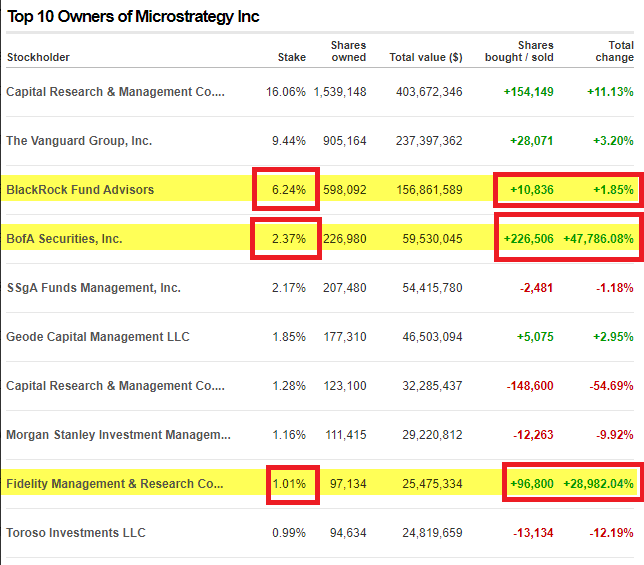The height and width of the screenshot is (565, 644).
Task: Click the Shares owned column header
Action: pyautogui.click(x=348, y=51)
